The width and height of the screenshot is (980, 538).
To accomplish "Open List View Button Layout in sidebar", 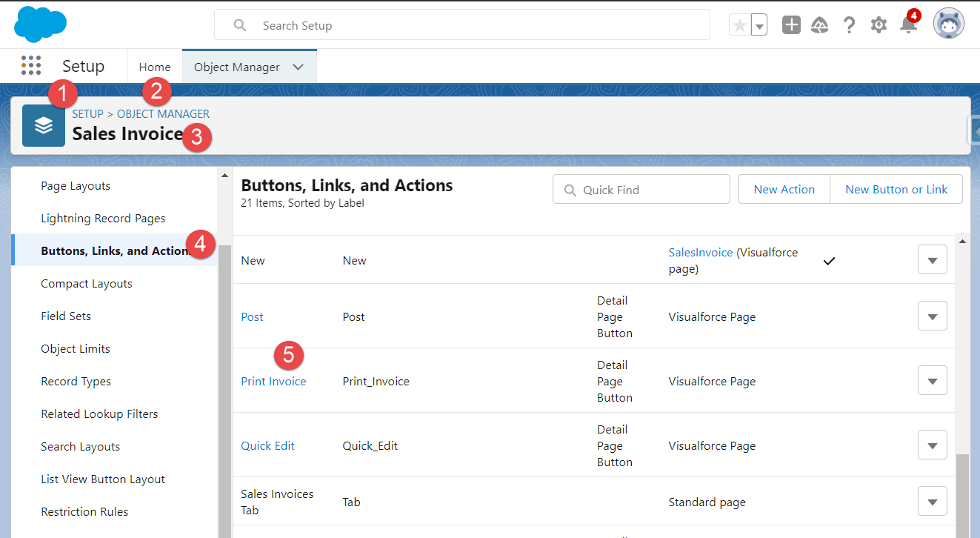I will click(103, 479).
